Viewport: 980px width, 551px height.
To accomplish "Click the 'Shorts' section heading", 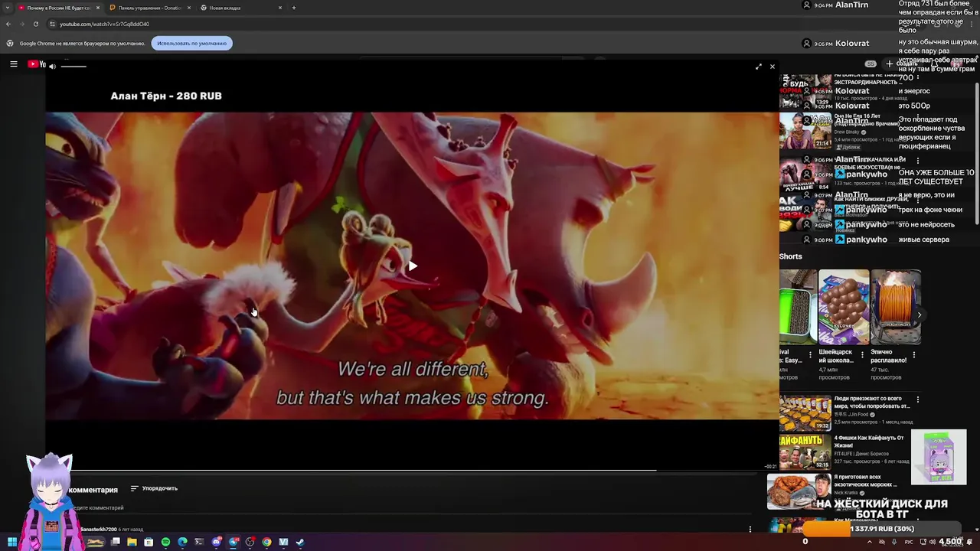I will 791,256.
